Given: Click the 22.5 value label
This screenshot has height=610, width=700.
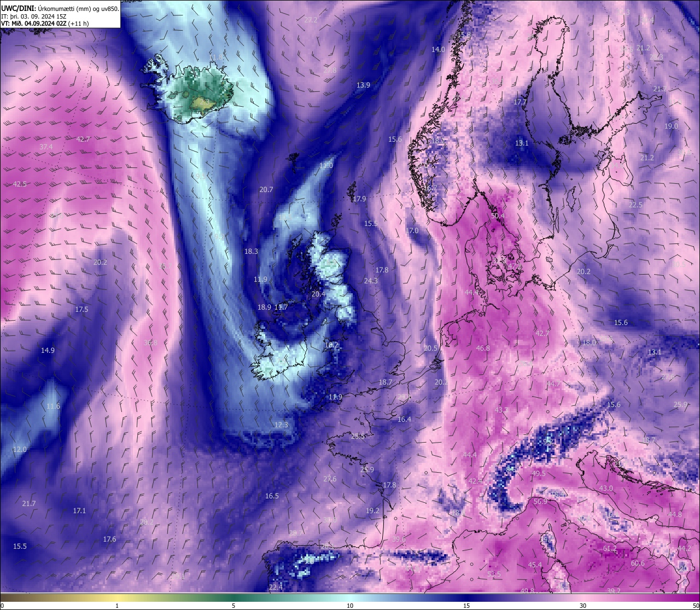Looking at the screenshot, I should click(x=635, y=205).
